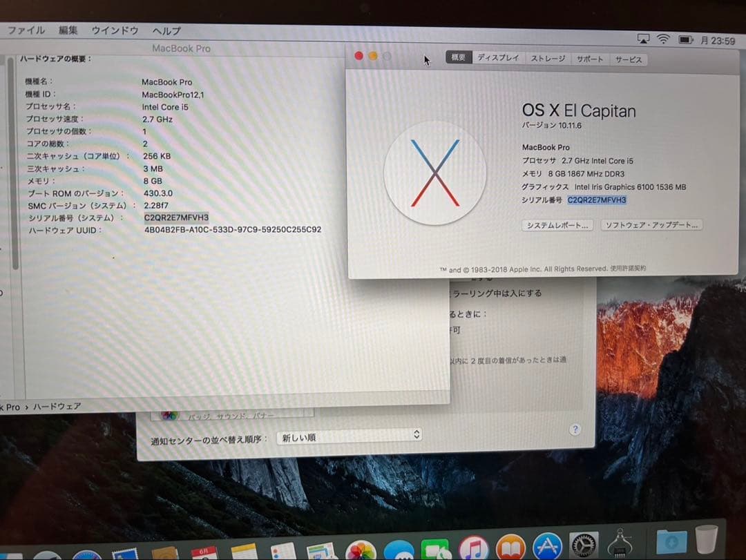
Task: Switch to the ストレージ tab
Action: (547, 59)
